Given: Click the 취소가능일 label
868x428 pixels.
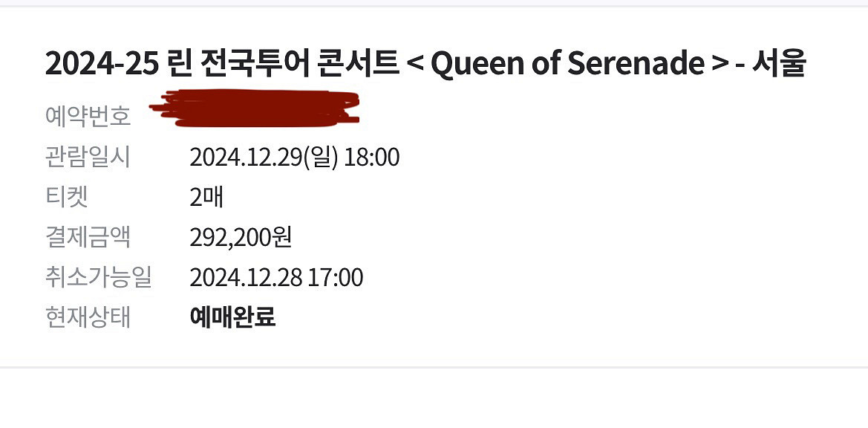Looking at the screenshot, I should tap(99, 277).
